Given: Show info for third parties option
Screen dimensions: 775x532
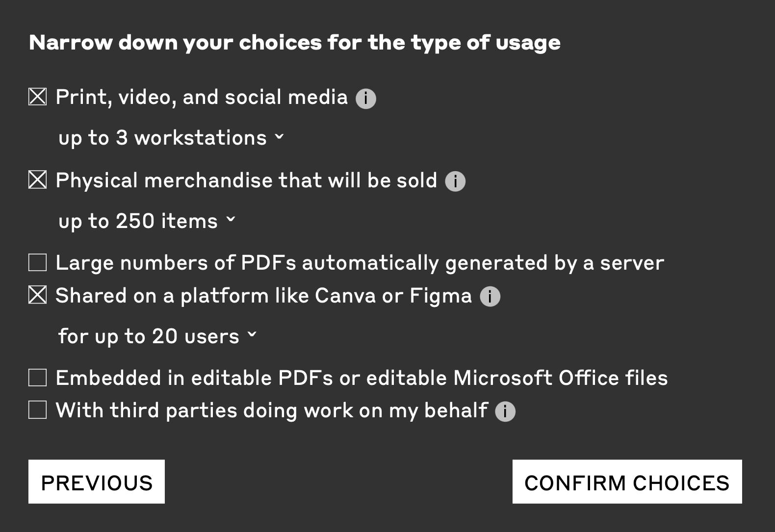Looking at the screenshot, I should (505, 411).
